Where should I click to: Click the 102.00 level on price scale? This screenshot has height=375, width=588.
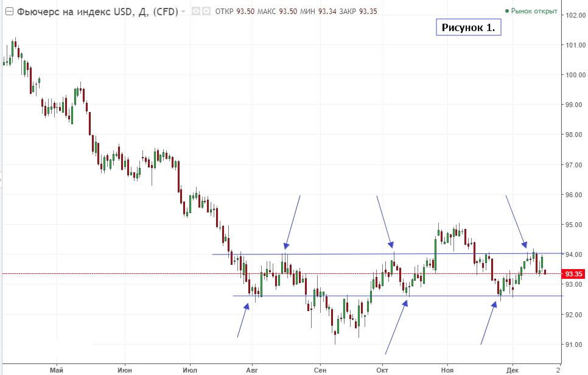coord(575,15)
